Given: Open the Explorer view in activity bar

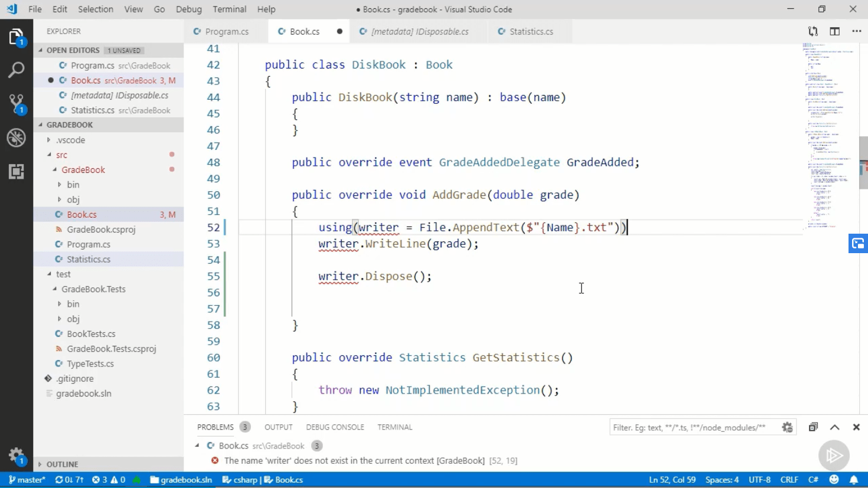Looking at the screenshot, I should (17, 38).
